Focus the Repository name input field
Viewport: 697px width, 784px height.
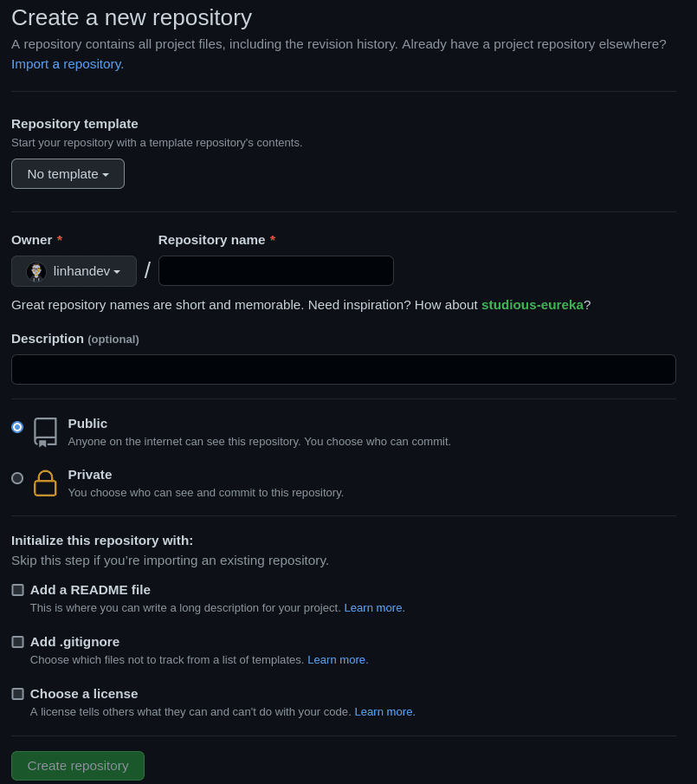[x=275, y=271]
